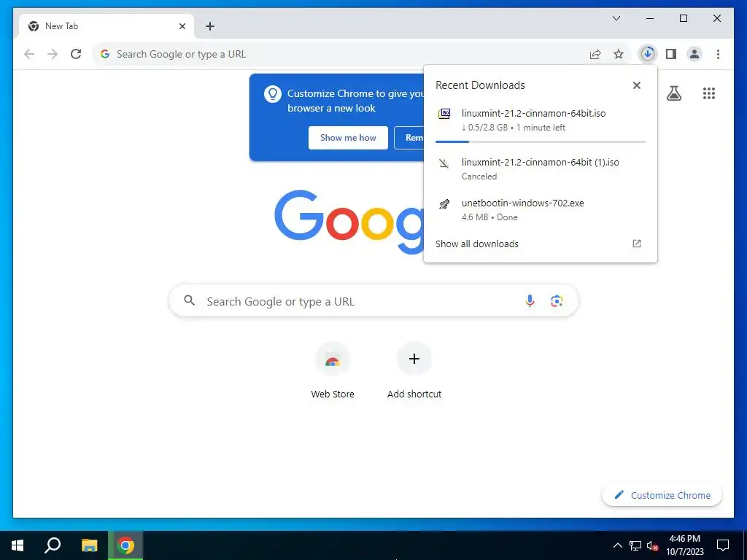
Task: Open muted volume tray icon
Action: coord(652,545)
